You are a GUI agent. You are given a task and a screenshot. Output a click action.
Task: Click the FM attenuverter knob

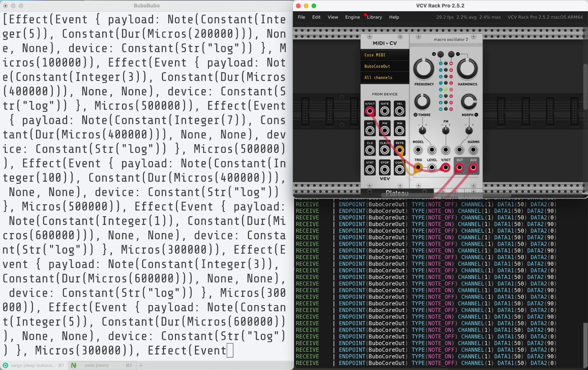pos(446,131)
